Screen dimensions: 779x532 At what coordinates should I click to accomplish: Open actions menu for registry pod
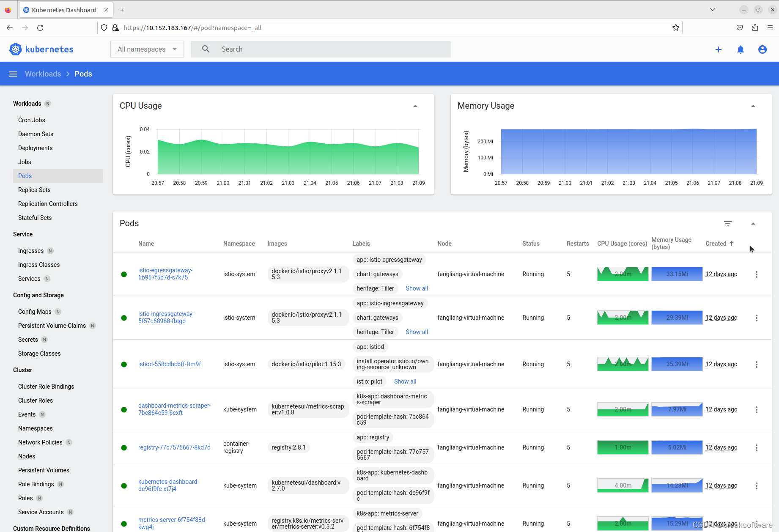coord(757,448)
